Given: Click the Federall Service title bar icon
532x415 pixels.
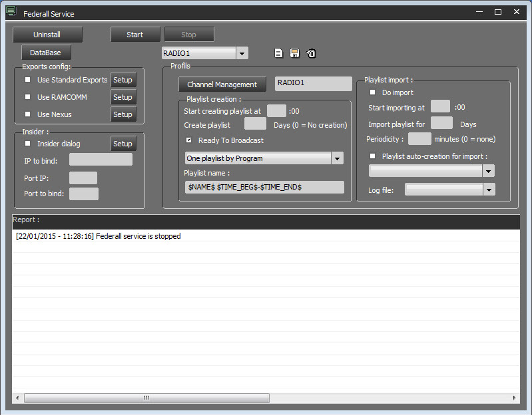Looking at the screenshot, I should 10,12.
